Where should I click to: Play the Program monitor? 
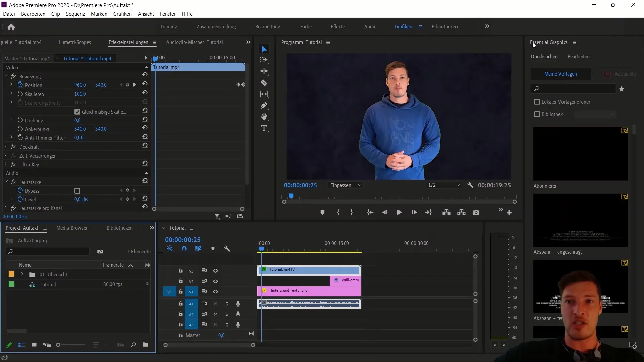pos(399,212)
